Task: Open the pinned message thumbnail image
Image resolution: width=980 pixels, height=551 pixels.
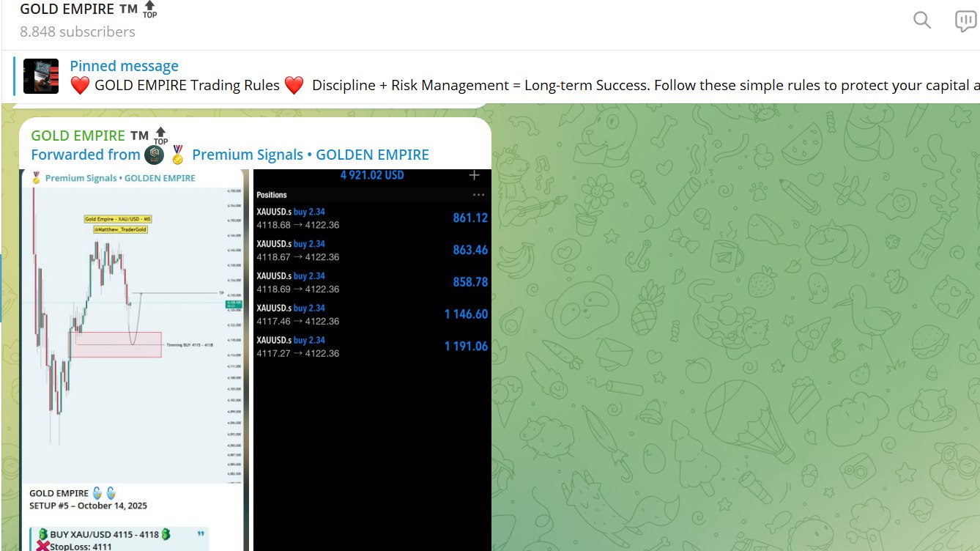Action: (41, 76)
